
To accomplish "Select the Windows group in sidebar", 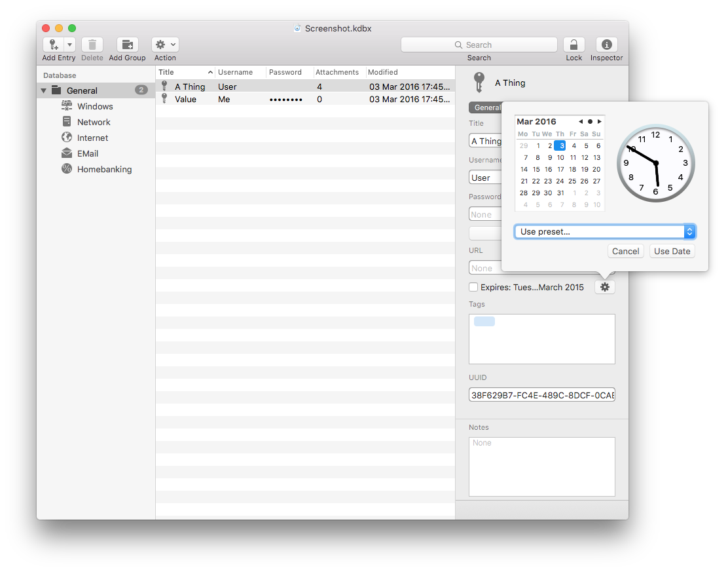I will click(x=95, y=106).
